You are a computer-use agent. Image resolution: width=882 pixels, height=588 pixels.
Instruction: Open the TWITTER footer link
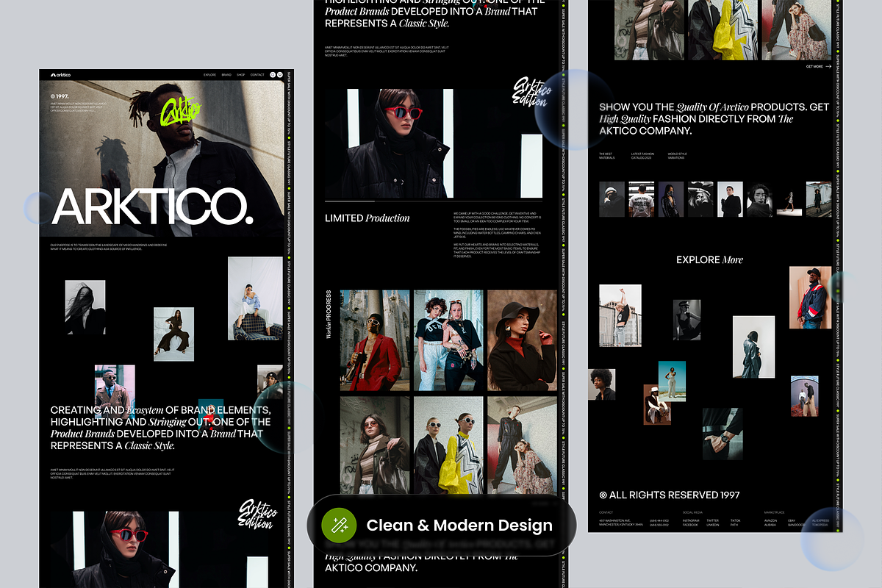[x=712, y=520]
